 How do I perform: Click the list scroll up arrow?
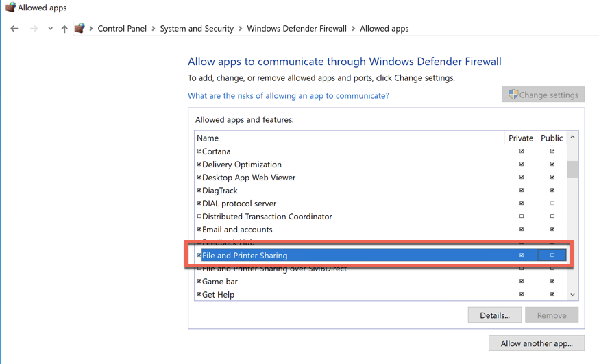(x=572, y=137)
